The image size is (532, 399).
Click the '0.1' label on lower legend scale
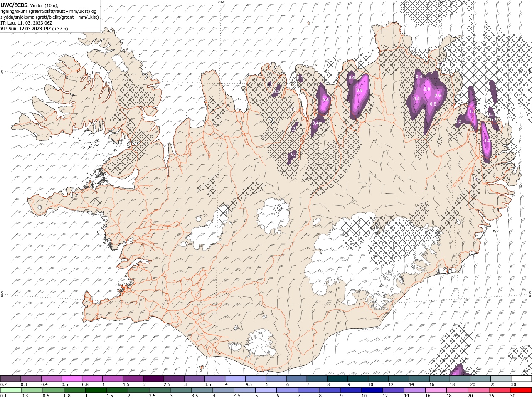pos(3,396)
